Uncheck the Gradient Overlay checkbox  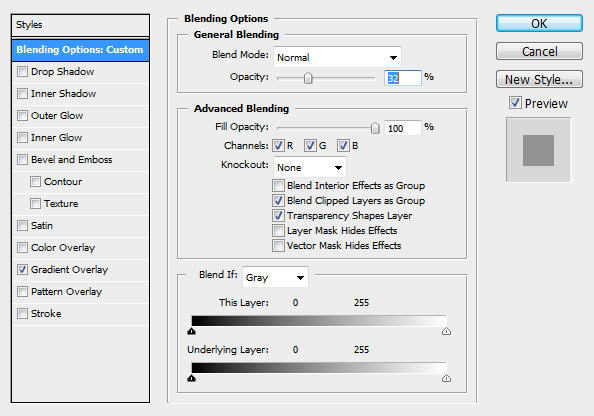[22, 269]
